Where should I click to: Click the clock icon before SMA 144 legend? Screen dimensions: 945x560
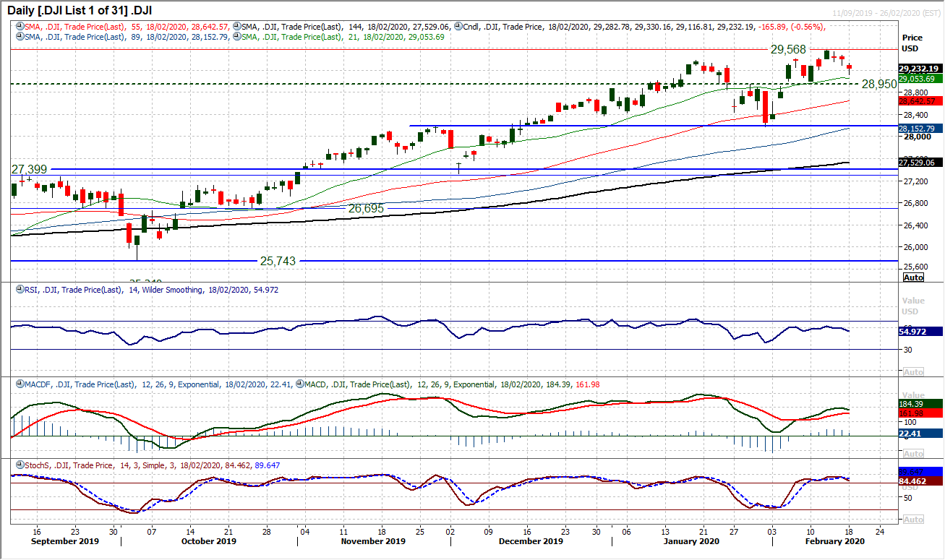[236, 27]
